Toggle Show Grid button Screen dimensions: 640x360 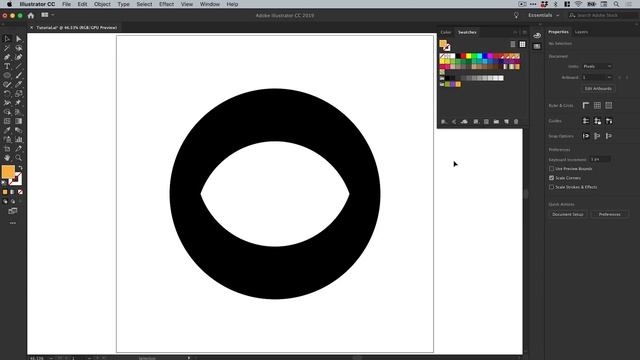pyautogui.click(x=597, y=105)
